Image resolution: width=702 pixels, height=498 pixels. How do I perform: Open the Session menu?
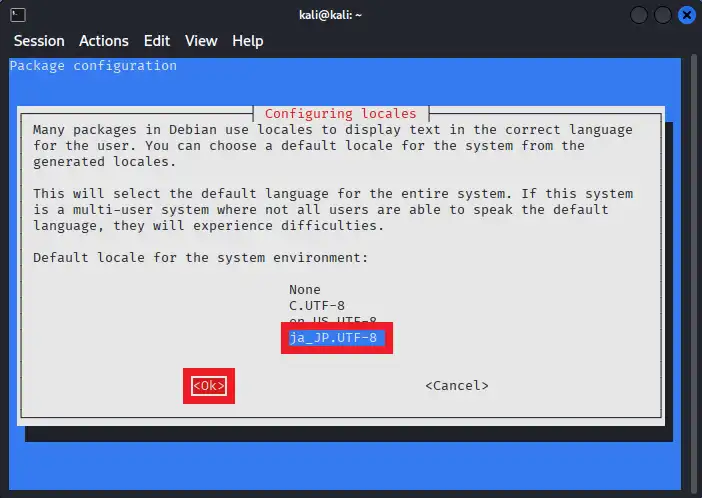39,41
